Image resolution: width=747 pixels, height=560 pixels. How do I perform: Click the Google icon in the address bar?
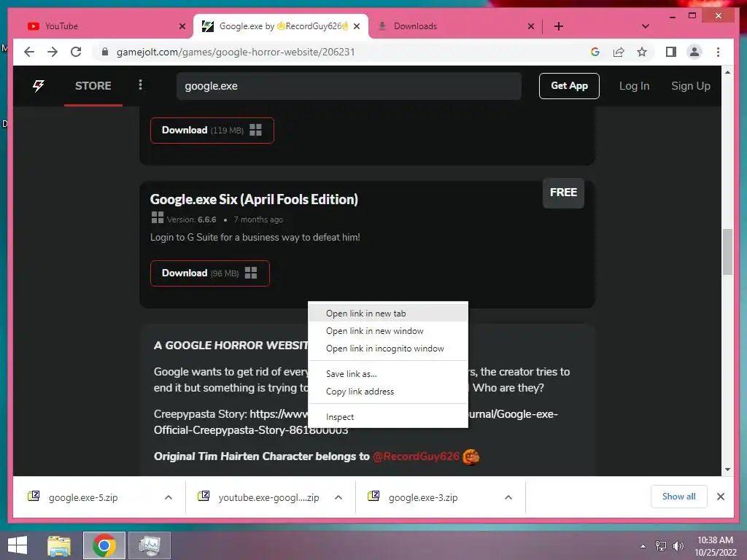pyautogui.click(x=595, y=52)
